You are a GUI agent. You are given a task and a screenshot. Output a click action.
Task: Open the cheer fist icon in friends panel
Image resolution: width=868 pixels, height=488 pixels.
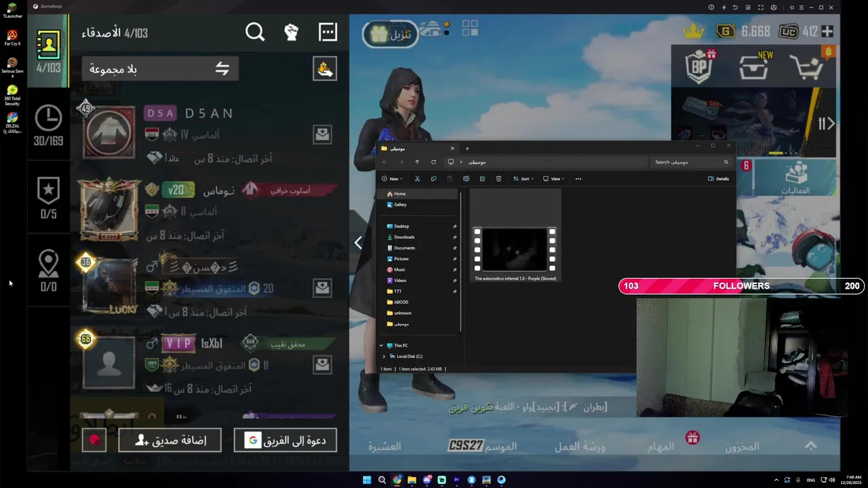click(x=291, y=32)
